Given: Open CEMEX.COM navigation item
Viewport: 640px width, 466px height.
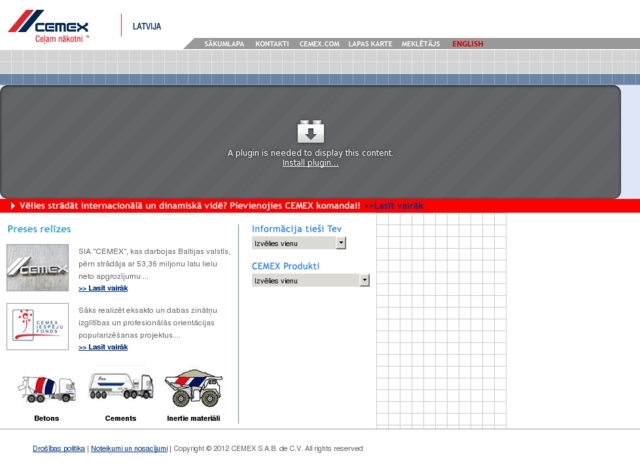Looking at the screenshot, I should coord(320,44).
